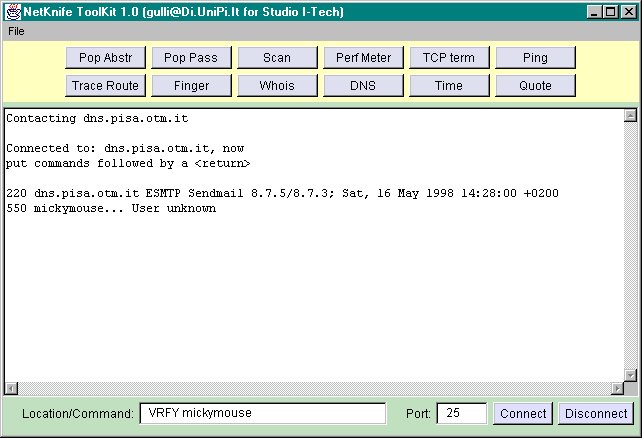Open the File menu

point(16,31)
